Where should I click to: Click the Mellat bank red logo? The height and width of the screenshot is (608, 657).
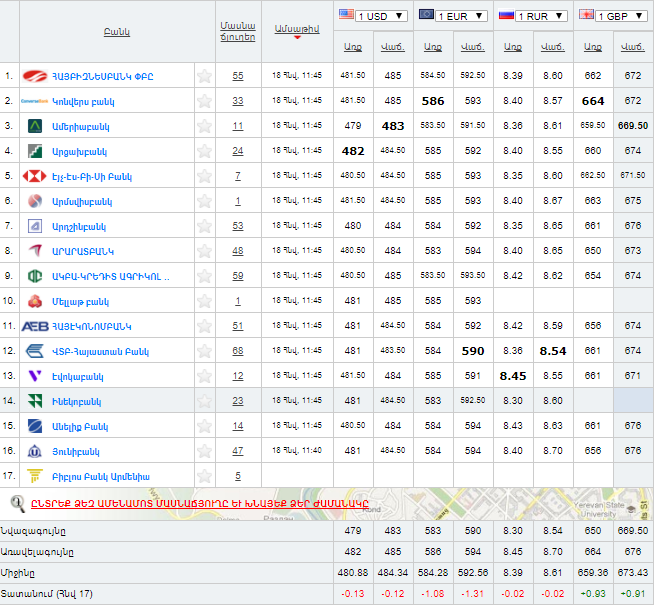[x=35, y=301]
